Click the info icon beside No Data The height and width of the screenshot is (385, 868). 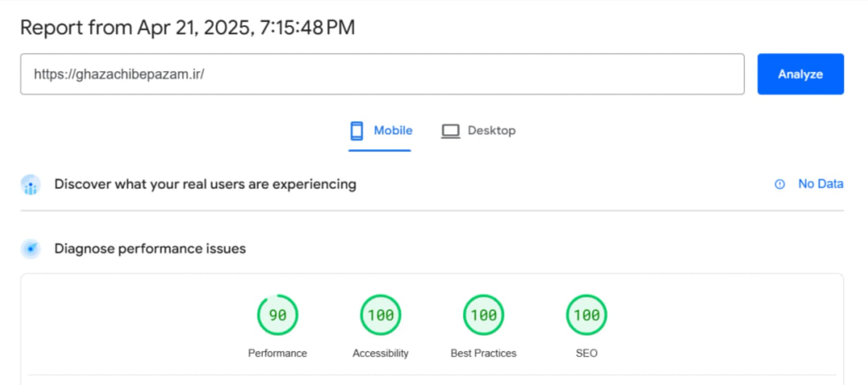(779, 184)
